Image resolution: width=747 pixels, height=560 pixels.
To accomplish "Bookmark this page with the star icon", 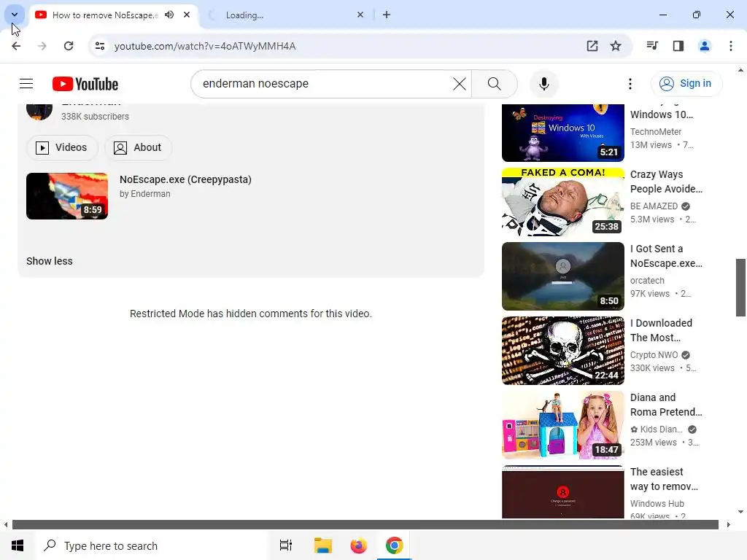I will pos(616,46).
